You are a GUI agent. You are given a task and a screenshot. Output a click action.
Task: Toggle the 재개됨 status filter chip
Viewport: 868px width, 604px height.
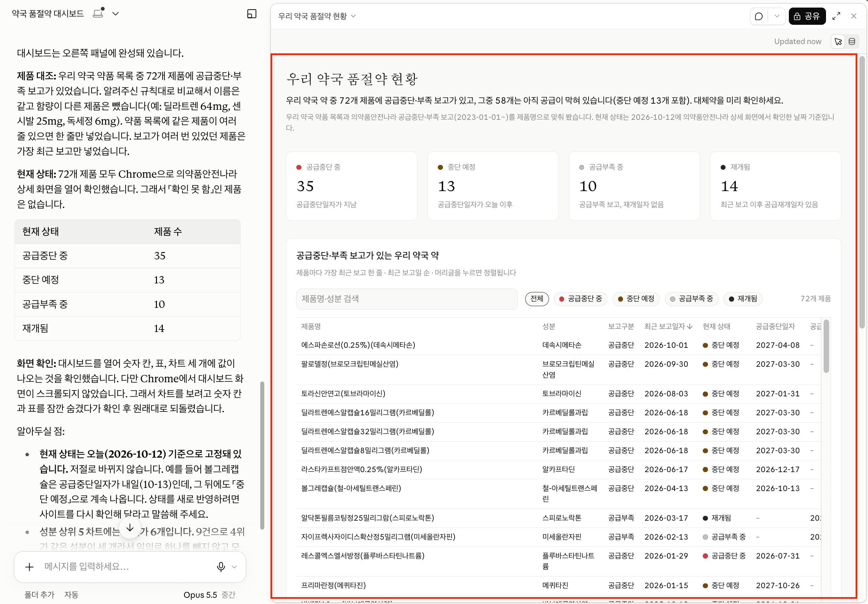coord(742,299)
